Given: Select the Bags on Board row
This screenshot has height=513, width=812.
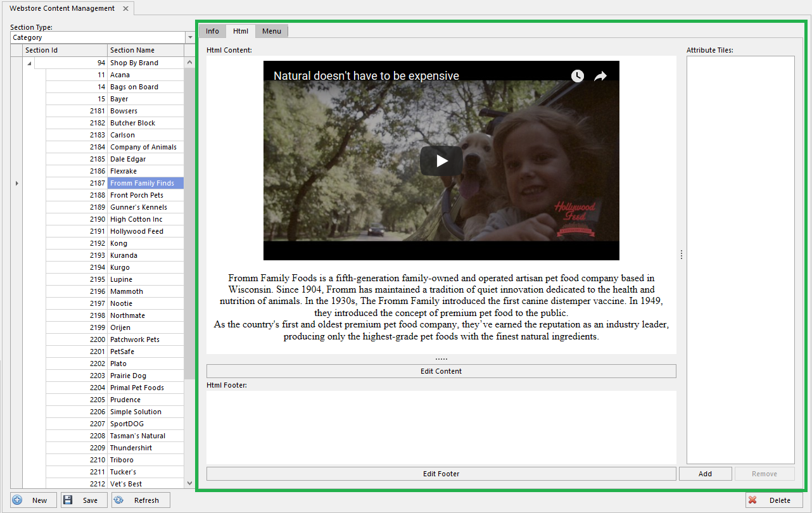Looking at the screenshot, I should tap(115, 87).
